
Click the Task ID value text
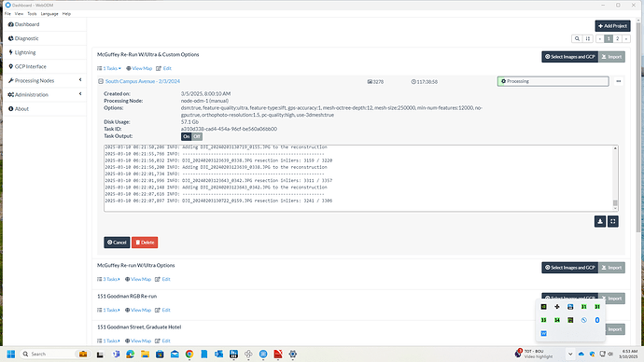(229, 129)
